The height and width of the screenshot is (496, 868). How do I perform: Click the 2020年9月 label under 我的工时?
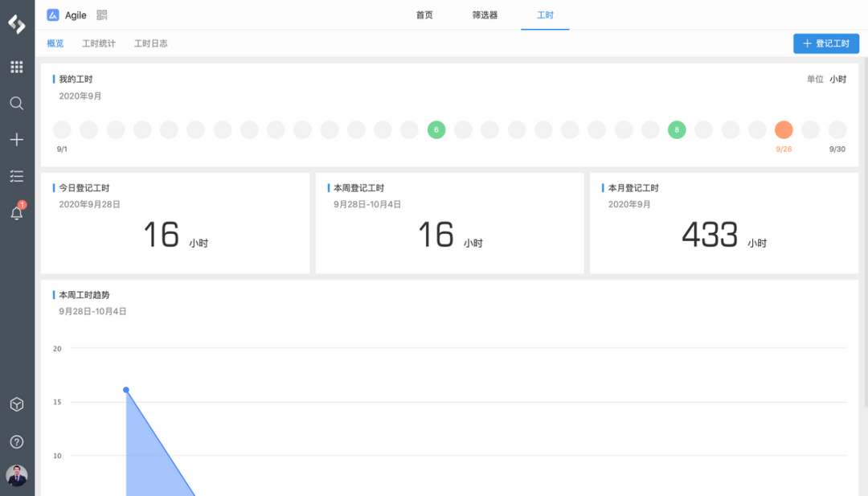click(x=80, y=96)
